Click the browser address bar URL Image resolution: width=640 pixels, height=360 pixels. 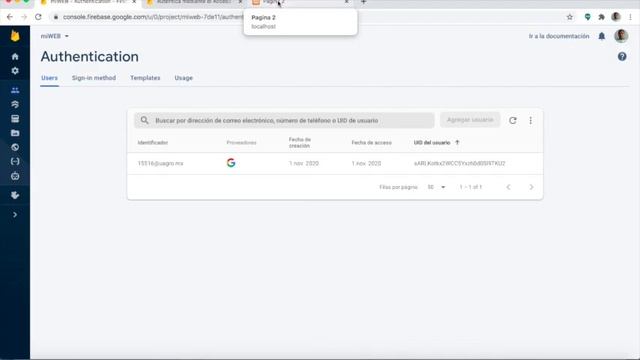pos(153,17)
